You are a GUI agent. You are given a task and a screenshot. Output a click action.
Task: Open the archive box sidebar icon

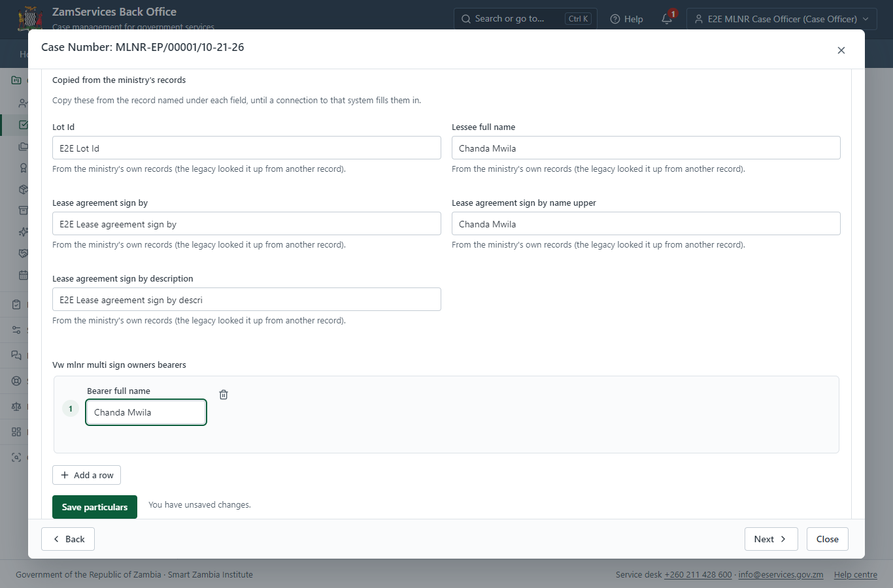point(23,210)
